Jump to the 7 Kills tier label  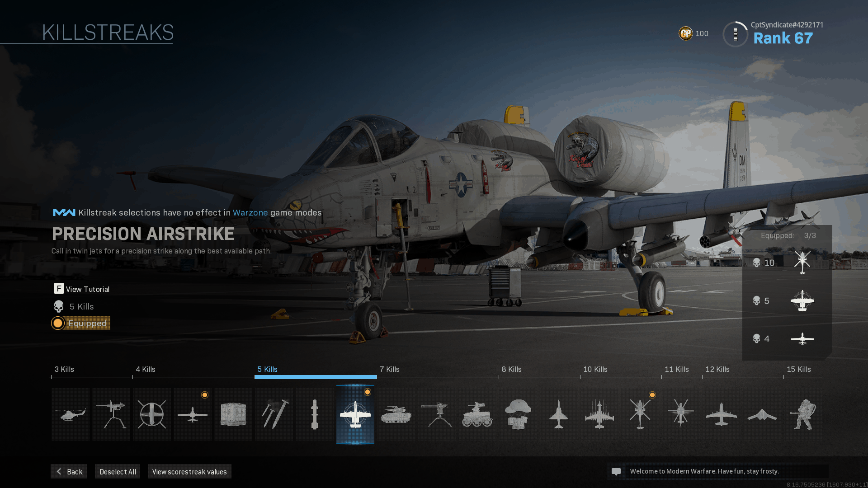pos(390,369)
